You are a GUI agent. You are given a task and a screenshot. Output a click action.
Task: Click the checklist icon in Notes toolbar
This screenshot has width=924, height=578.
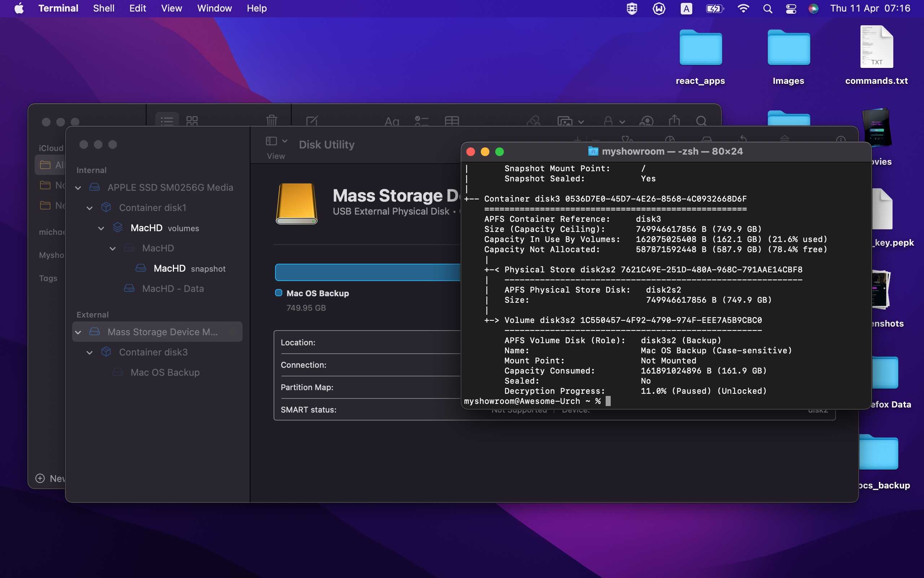(422, 121)
